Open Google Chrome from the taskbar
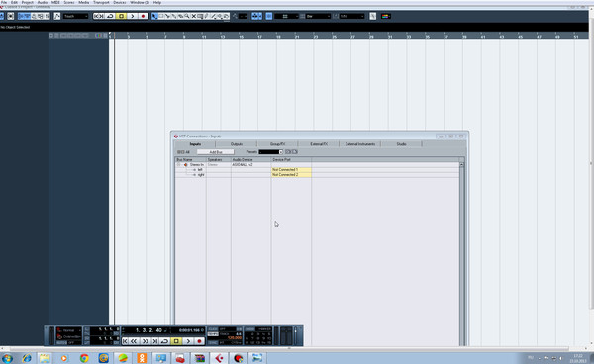This screenshot has height=364, width=594. pyautogui.click(x=84, y=358)
